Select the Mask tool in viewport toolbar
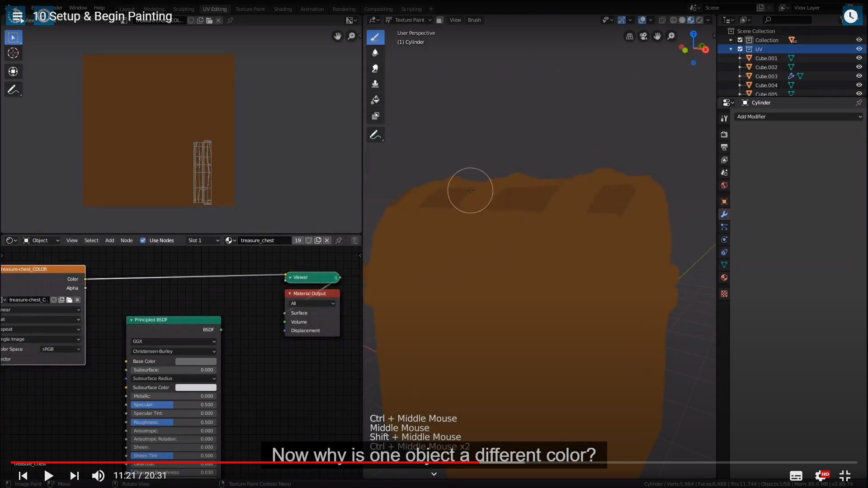Image resolution: width=868 pixels, height=488 pixels. point(375,116)
